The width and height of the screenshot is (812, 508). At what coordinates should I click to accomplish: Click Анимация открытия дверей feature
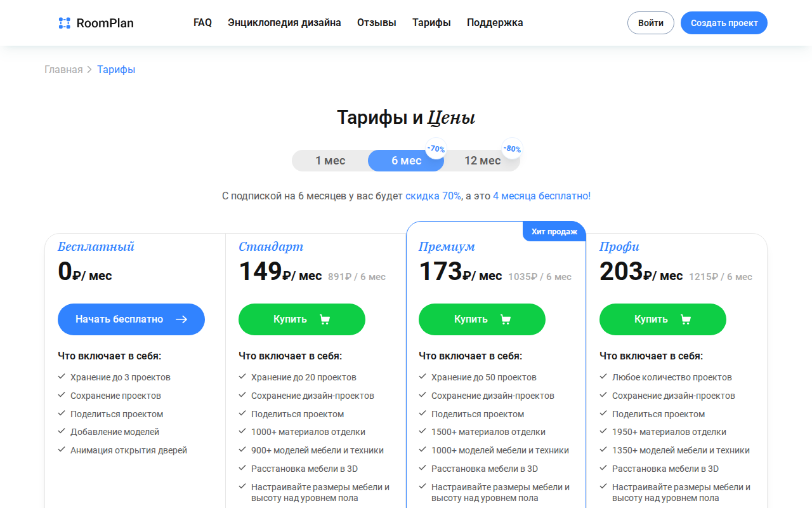[x=129, y=451]
